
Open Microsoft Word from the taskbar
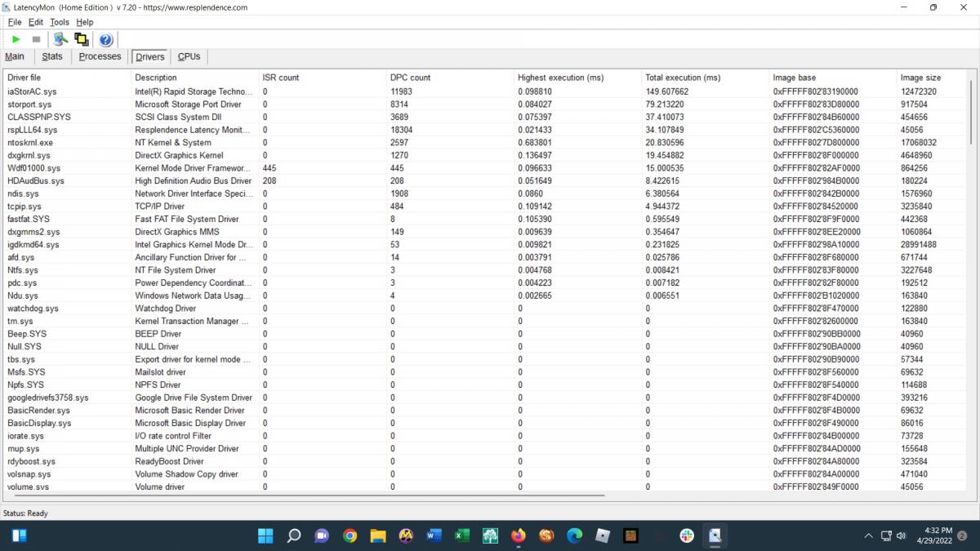[x=434, y=535]
